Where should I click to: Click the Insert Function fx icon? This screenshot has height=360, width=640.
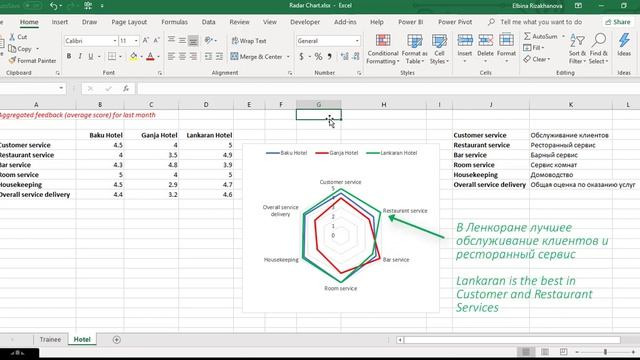pyautogui.click(x=126, y=88)
